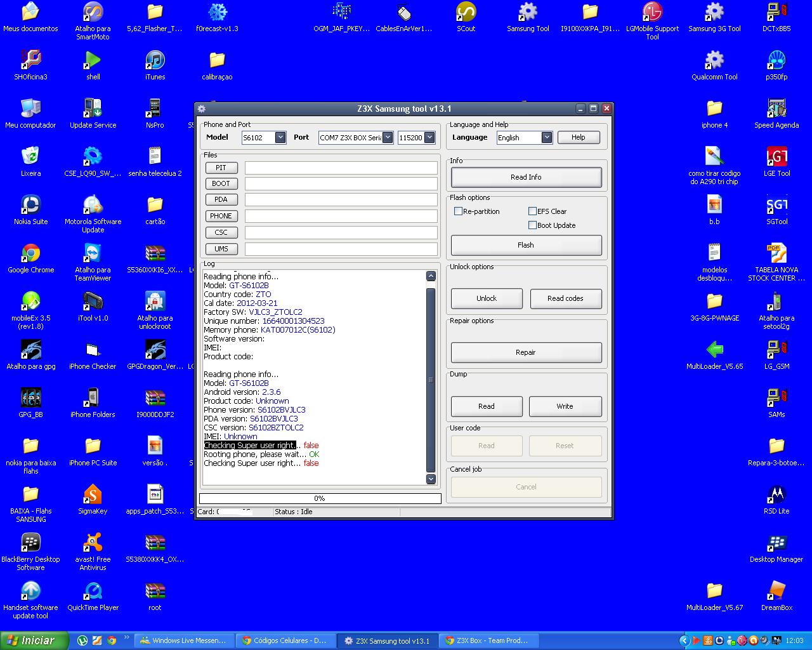Open the Samsung Tool desktop icon
This screenshot has height=650, width=812.
coord(528,17)
